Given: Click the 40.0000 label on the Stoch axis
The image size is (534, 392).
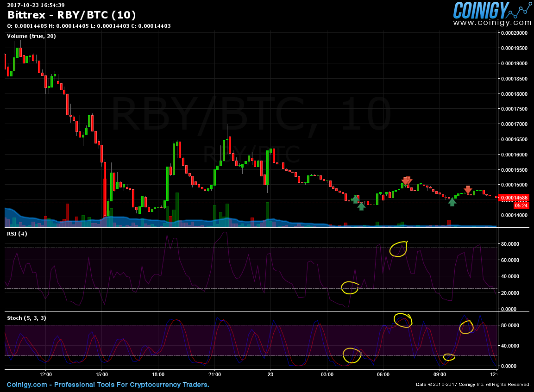Looking at the screenshot, I should point(510,346).
